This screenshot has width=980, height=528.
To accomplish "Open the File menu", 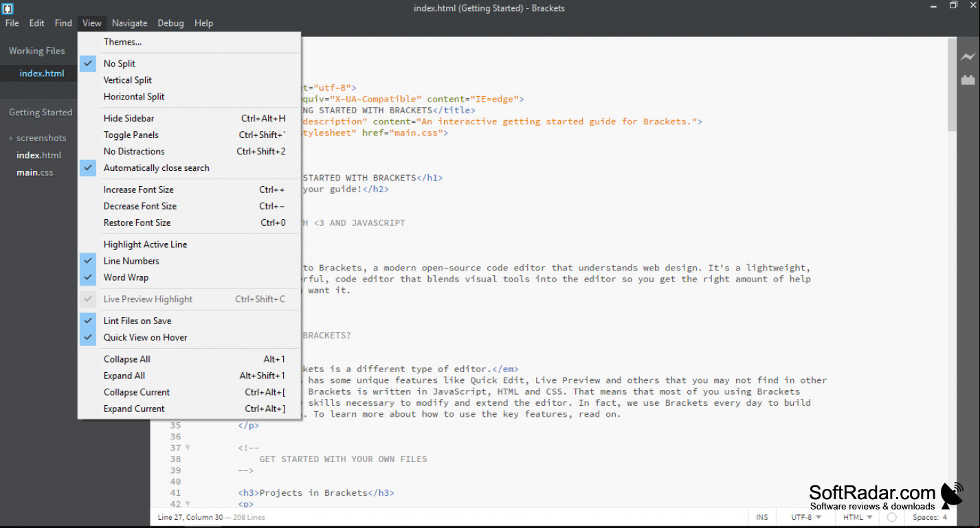I will click(12, 23).
